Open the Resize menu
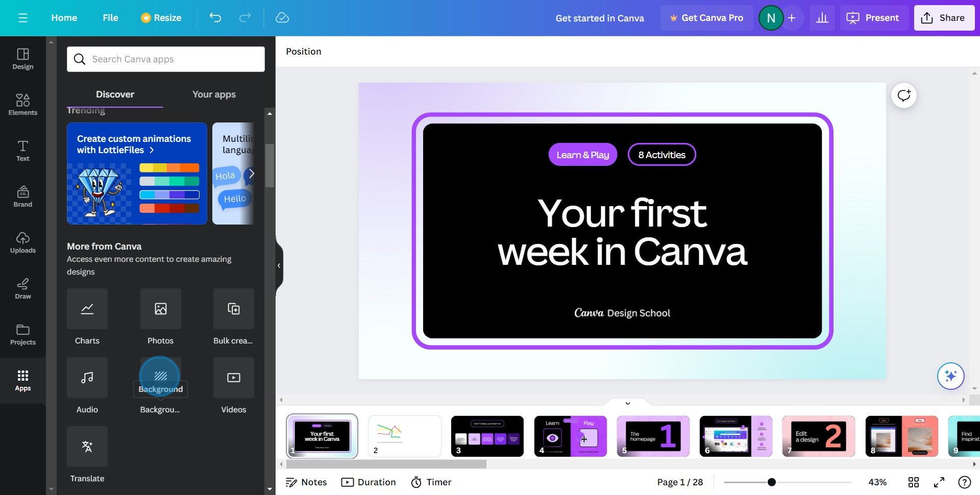Viewport: 980px width, 495px height. [x=161, y=18]
